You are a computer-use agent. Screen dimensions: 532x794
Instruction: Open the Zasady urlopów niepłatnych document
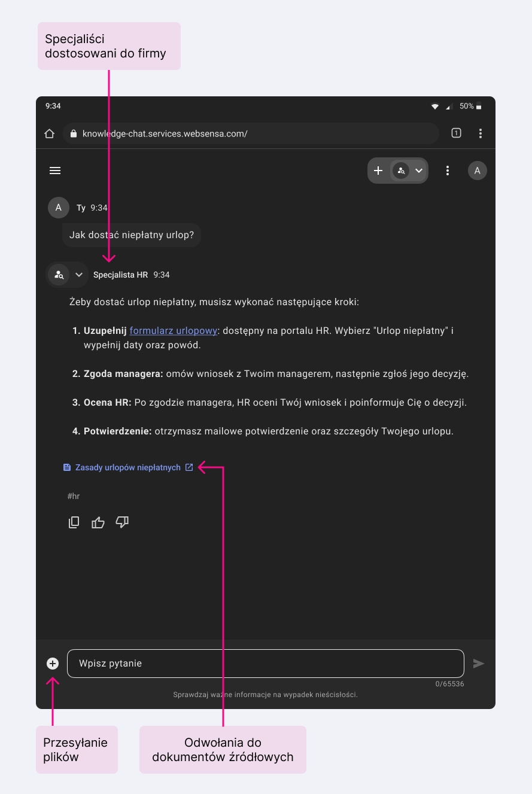tap(126, 467)
